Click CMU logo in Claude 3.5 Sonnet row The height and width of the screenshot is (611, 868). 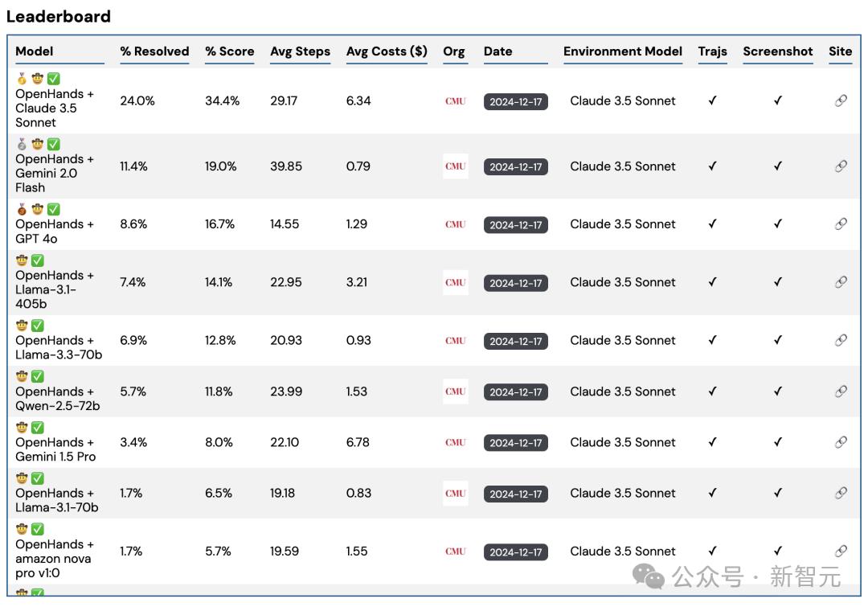[455, 101]
